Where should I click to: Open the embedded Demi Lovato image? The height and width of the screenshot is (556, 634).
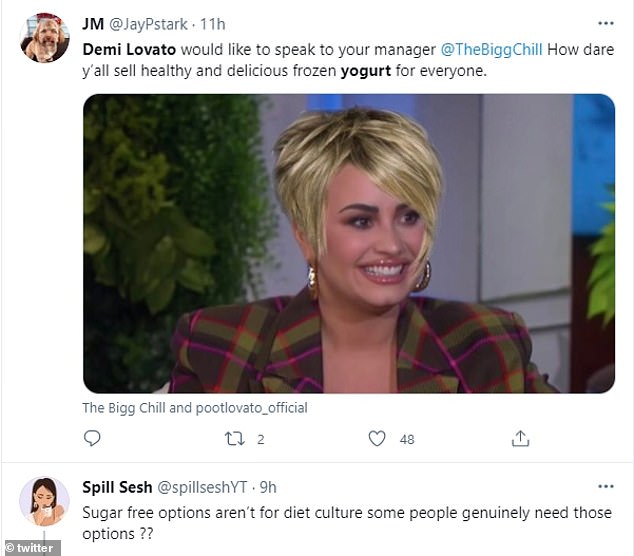point(348,243)
